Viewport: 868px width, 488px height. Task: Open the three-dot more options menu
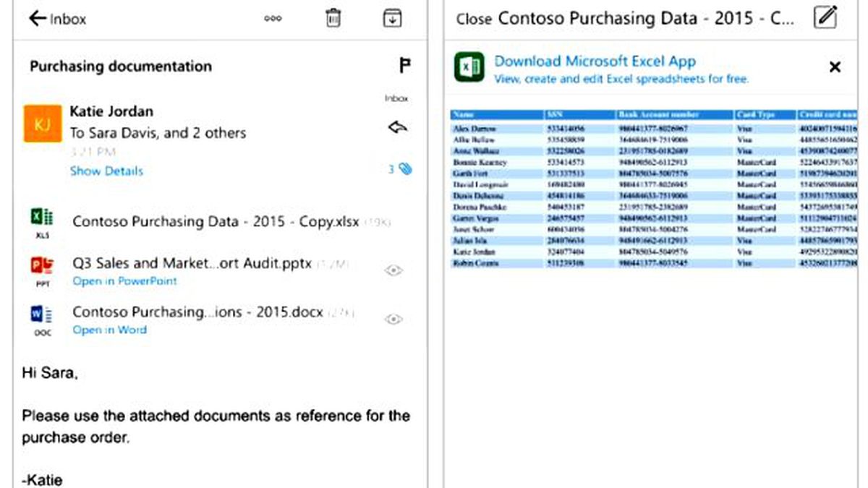click(x=273, y=20)
